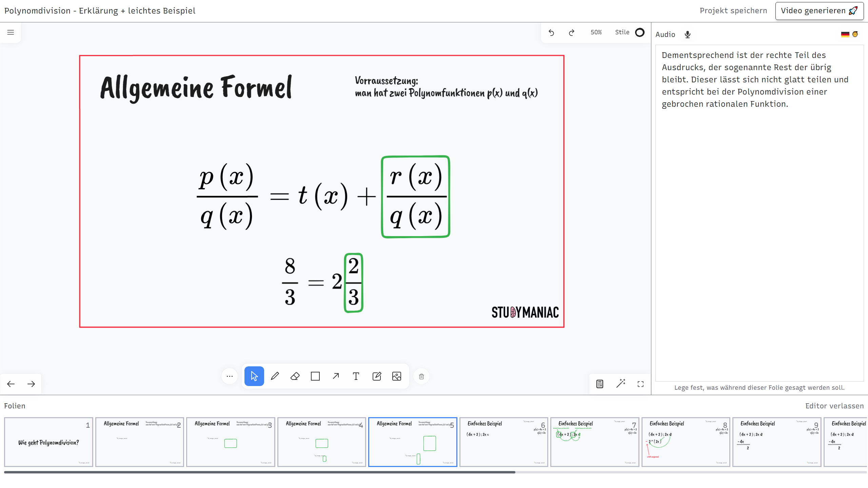This screenshot has width=868, height=488.
Task: Open slide 2 Allgemeine Formel thumbnail
Action: 140,442
